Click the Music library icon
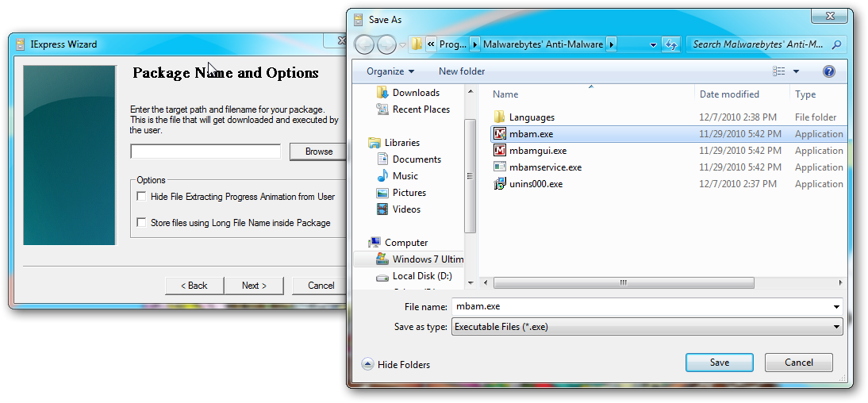The height and width of the screenshot is (403, 868). (382, 176)
